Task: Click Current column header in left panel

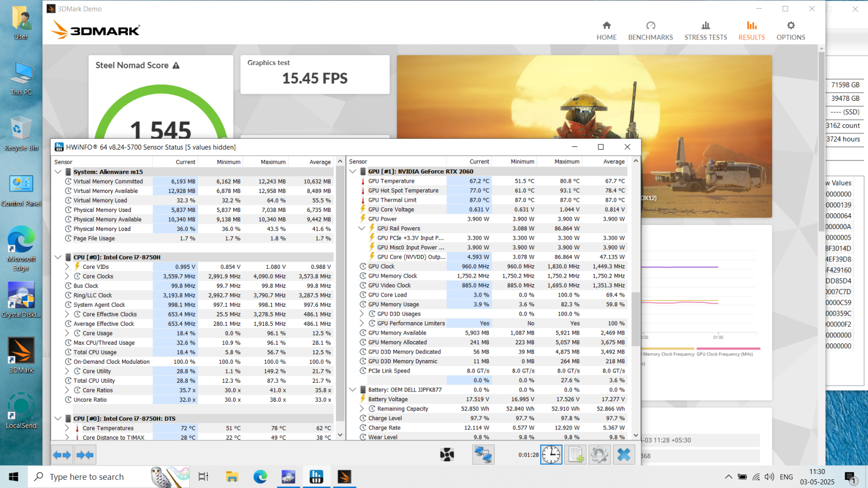Action: [x=175, y=162]
